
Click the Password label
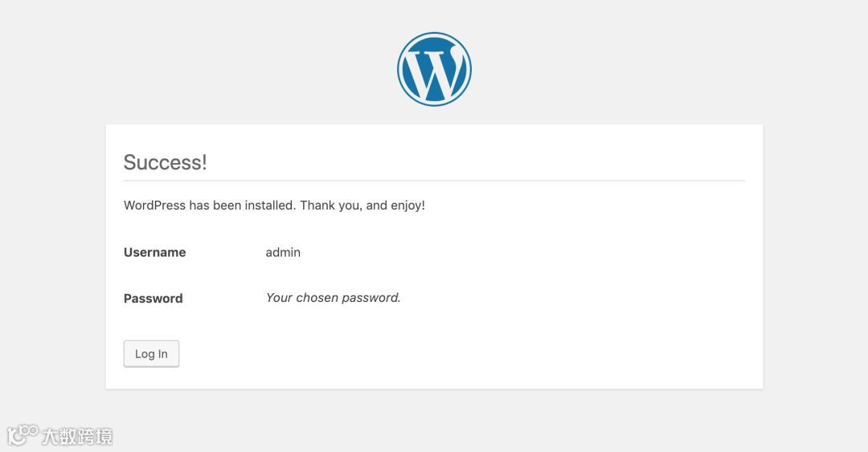point(153,299)
